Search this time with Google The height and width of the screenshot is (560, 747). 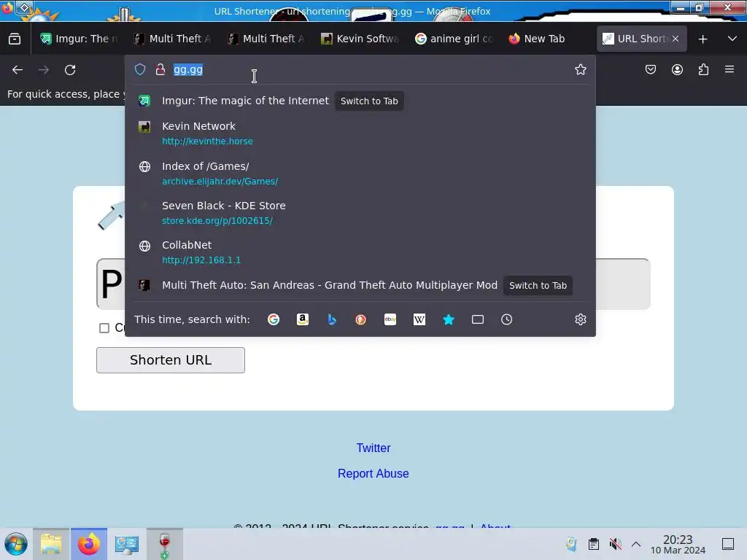(x=274, y=319)
